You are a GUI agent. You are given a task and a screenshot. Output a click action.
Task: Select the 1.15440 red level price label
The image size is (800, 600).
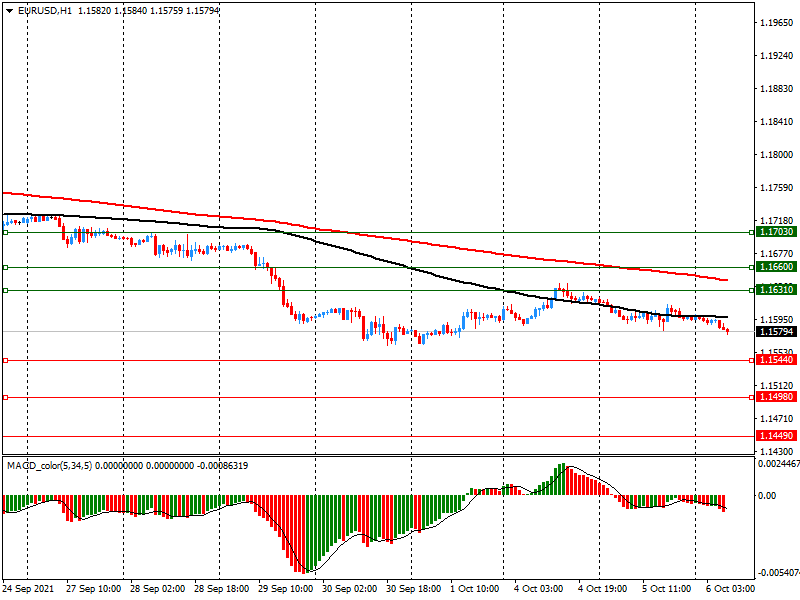click(x=776, y=360)
